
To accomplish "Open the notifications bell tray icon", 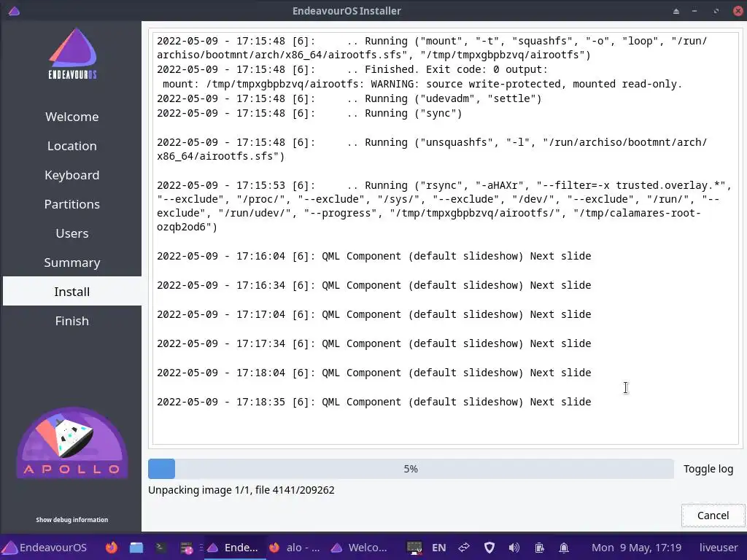I will (x=564, y=548).
